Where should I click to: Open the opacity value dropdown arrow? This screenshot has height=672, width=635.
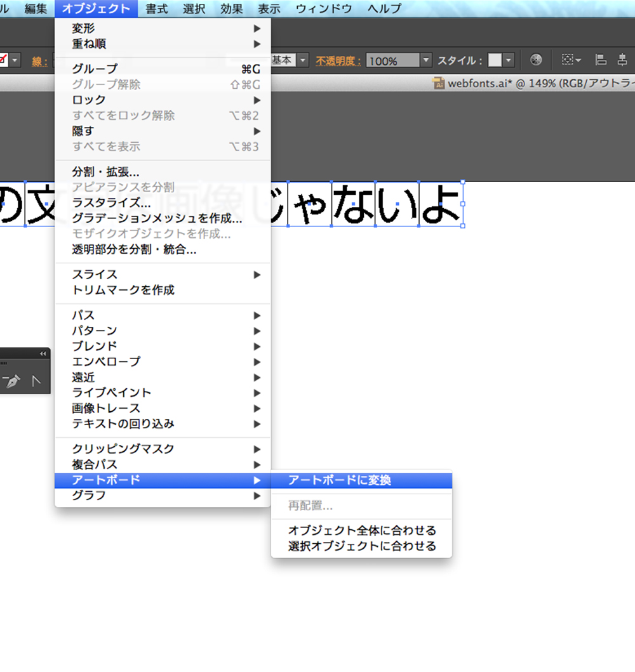pos(426,60)
